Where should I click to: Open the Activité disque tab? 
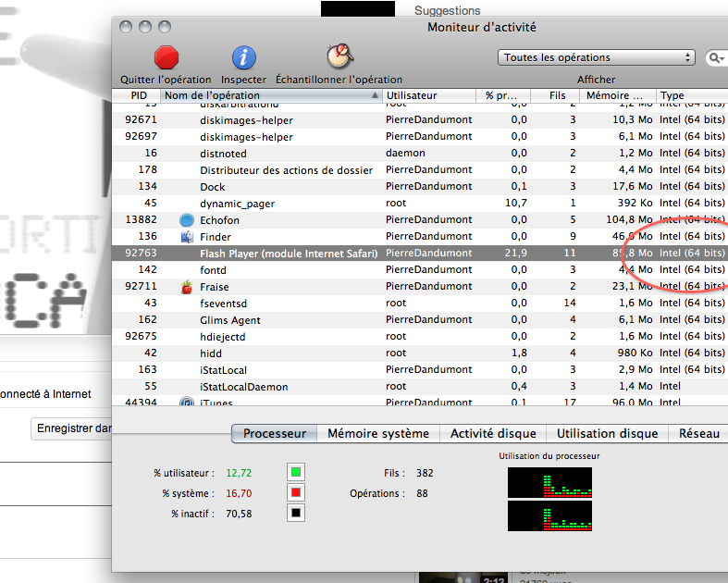493,433
